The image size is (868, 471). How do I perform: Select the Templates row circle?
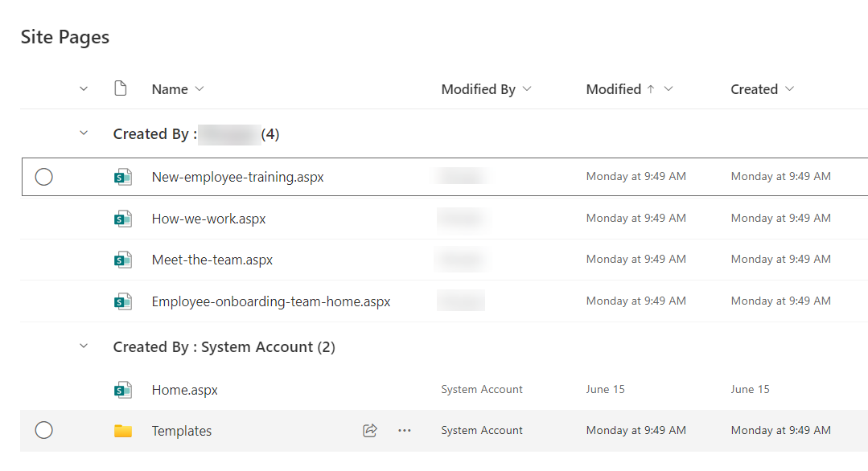[x=44, y=430]
